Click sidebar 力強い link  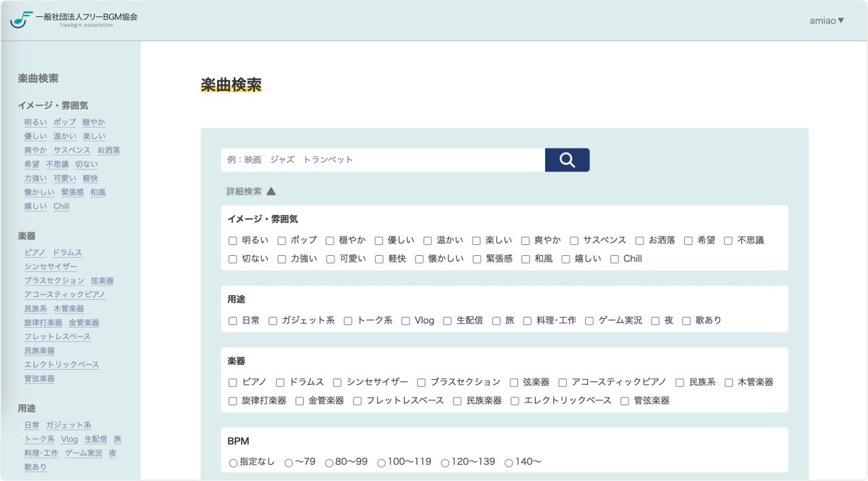[x=36, y=178]
